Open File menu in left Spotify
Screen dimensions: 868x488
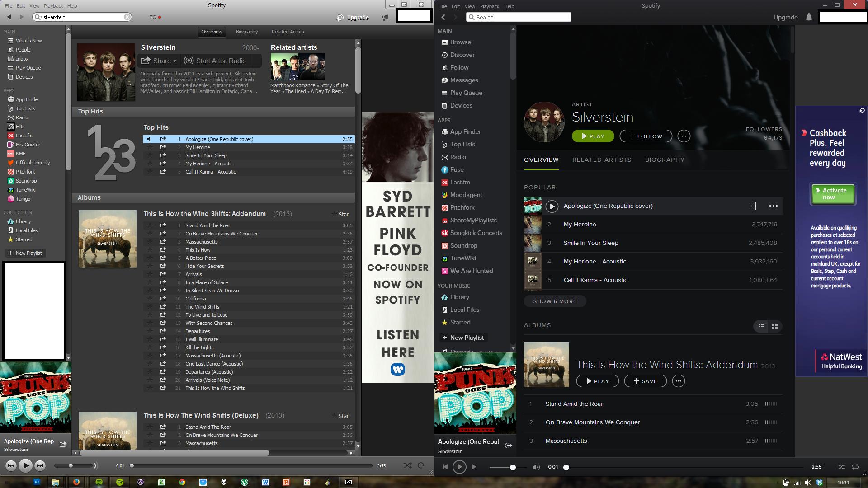pos(9,6)
